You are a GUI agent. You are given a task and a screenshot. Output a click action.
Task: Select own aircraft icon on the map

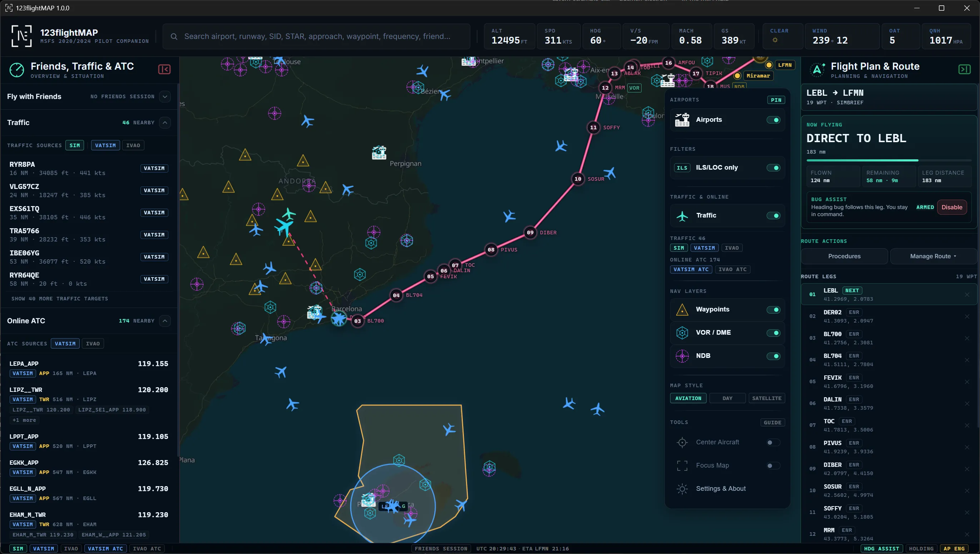(284, 227)
